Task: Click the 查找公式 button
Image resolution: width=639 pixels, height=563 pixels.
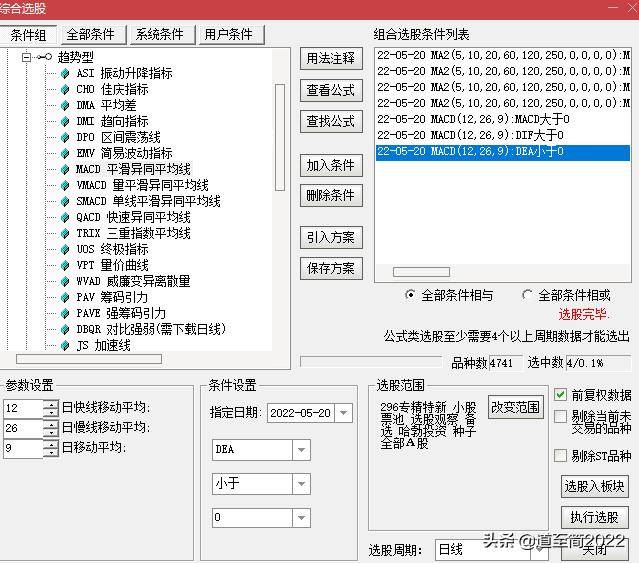Action: coord(331,121)
